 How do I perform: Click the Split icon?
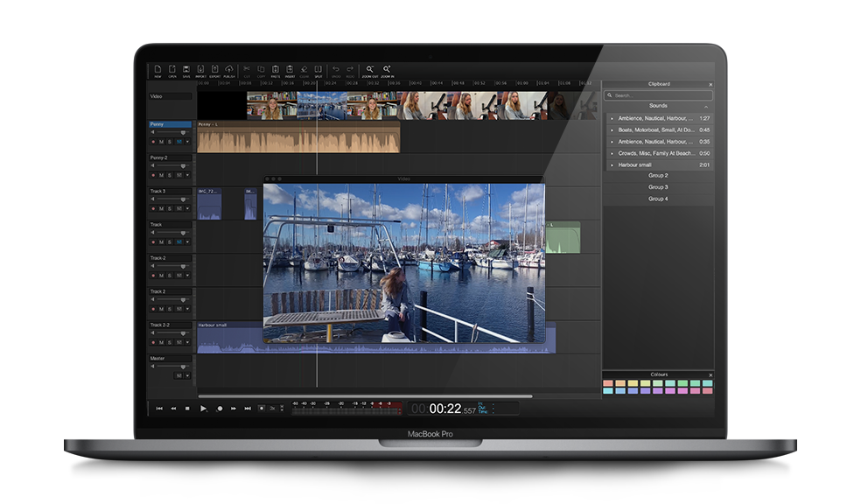click(x=318, y=69)
